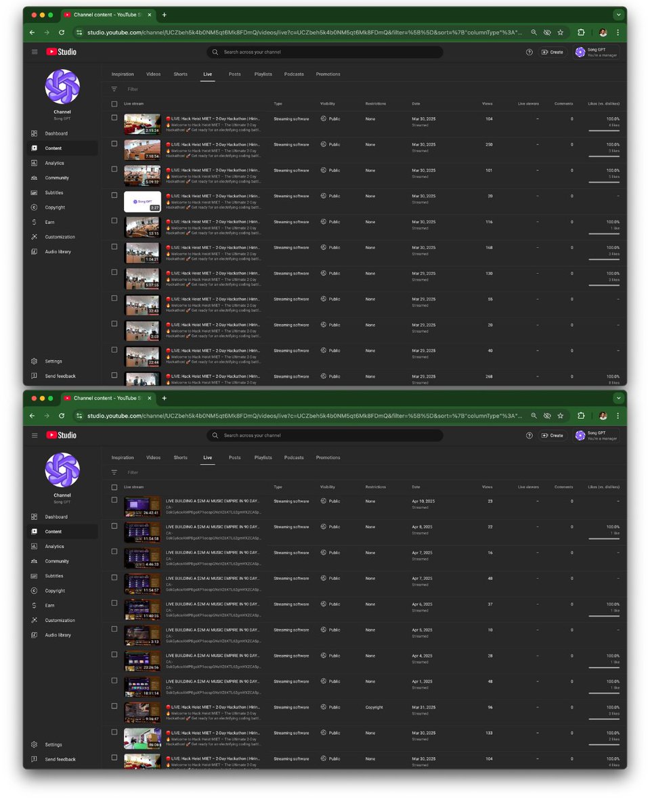Tick the select-all checkbox in the lower window

click(114, 487)
